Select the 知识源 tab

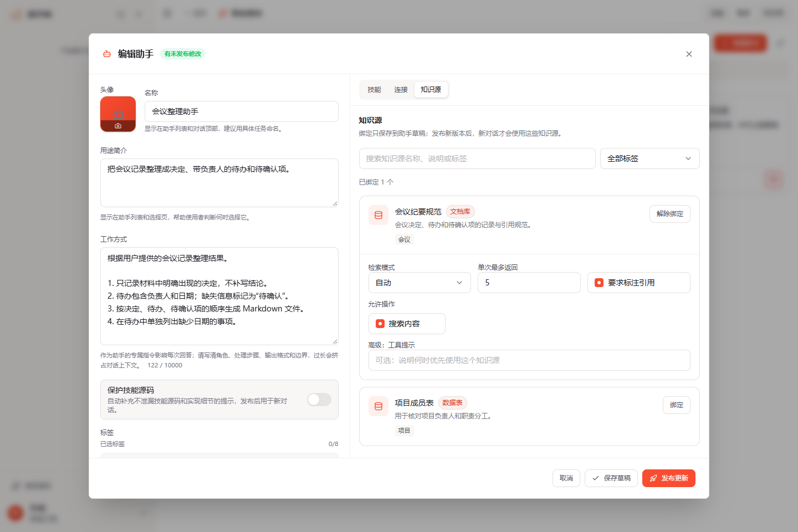(x=431, y=90)
